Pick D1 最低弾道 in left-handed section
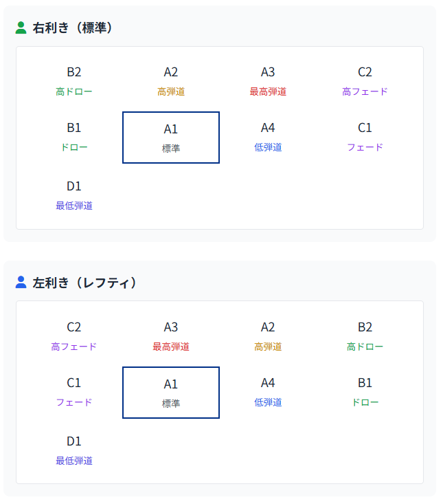The height and width of the screenshot is (504, 443). (x=74, y=450)
